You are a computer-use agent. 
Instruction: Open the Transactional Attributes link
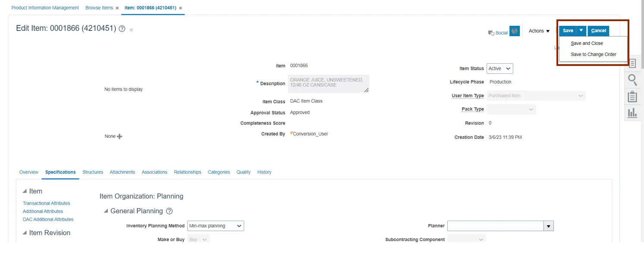click(x=46, y=203)
